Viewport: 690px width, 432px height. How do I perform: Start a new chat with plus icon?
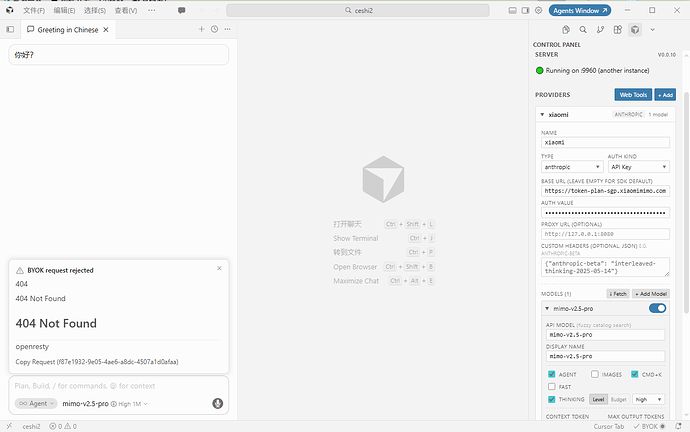pyautogui.click(x=201, y=29)
